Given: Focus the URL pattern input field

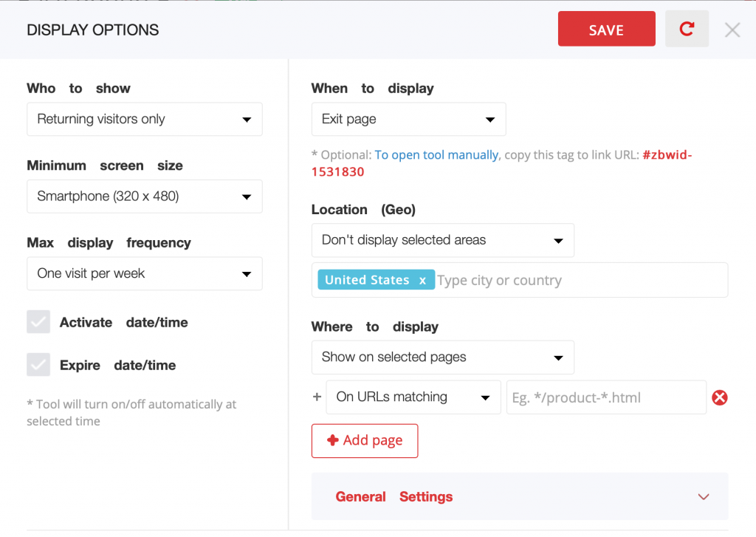Looking at the screenshot, I should [x=607, y=397].
